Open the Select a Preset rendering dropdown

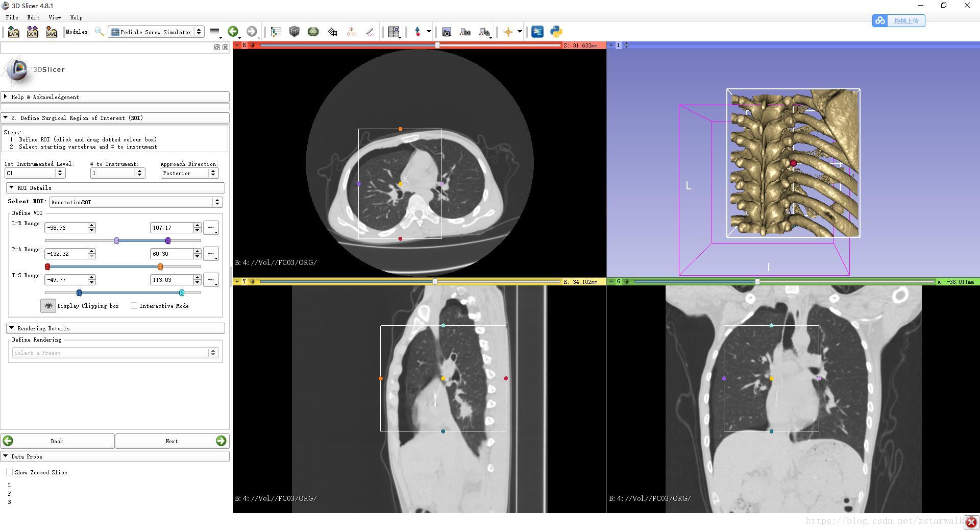point(115,353)
